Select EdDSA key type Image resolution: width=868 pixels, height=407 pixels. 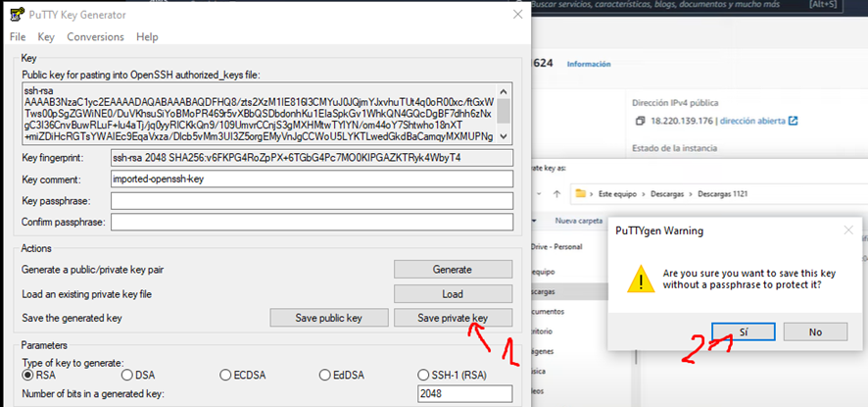[x=342, y=376]
